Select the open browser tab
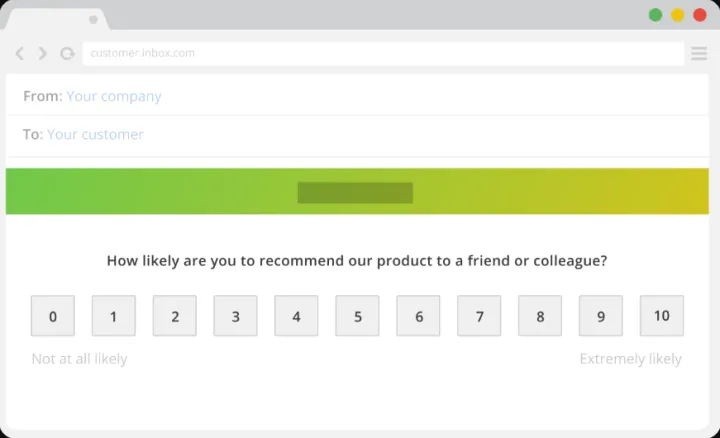Image resolution: width=720 pixels, height=438 pixels. (50, 19)
